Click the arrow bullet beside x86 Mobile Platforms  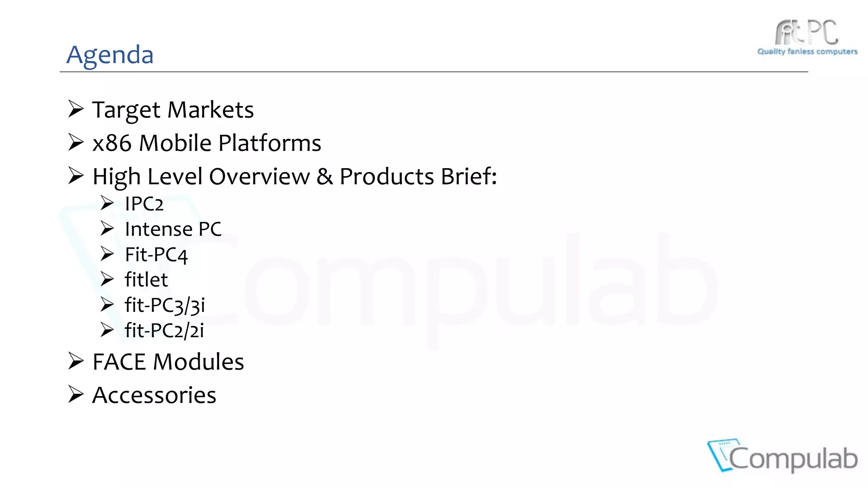point(76,142)
